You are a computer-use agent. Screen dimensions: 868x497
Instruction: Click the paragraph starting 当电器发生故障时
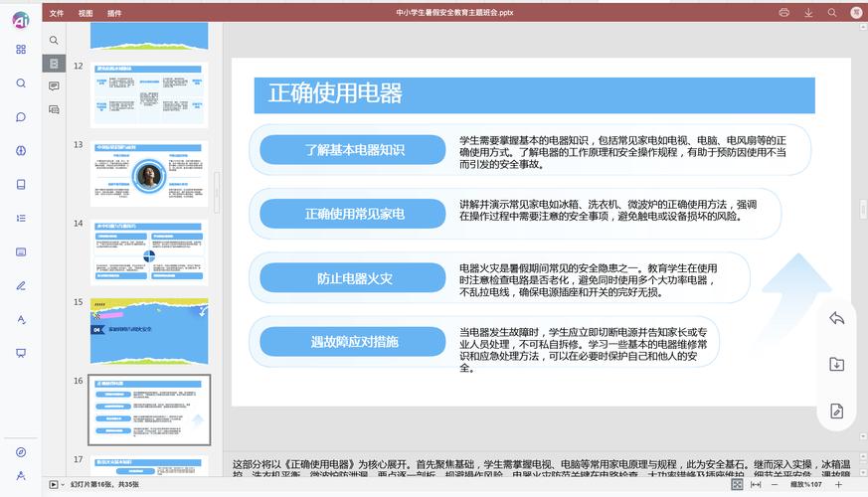(584, 350)
